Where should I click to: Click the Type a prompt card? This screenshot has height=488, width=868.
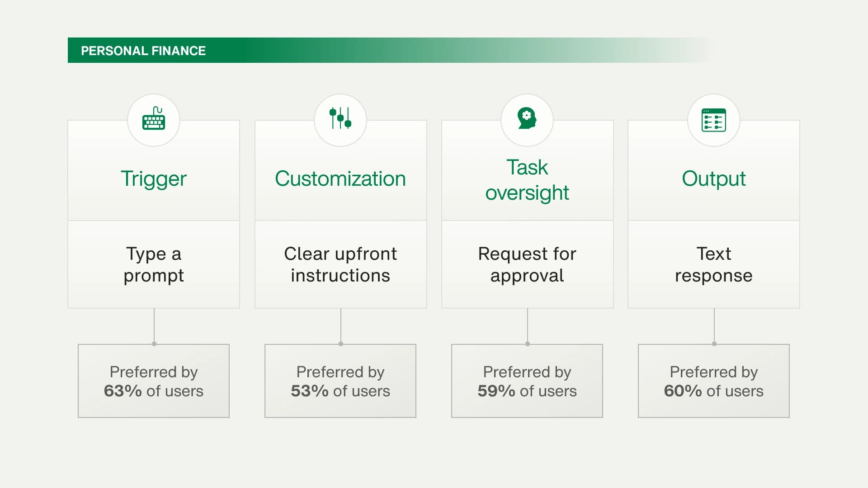click(x=154, y=264)
